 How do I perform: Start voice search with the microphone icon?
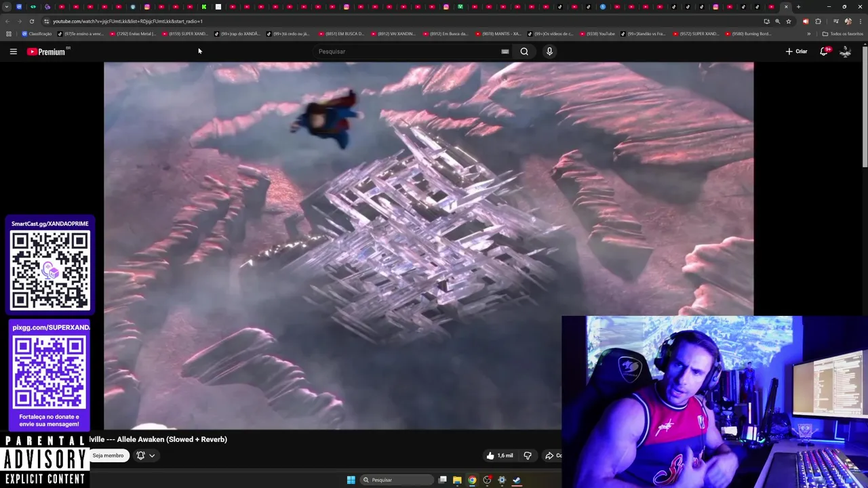tap(549, 52)
